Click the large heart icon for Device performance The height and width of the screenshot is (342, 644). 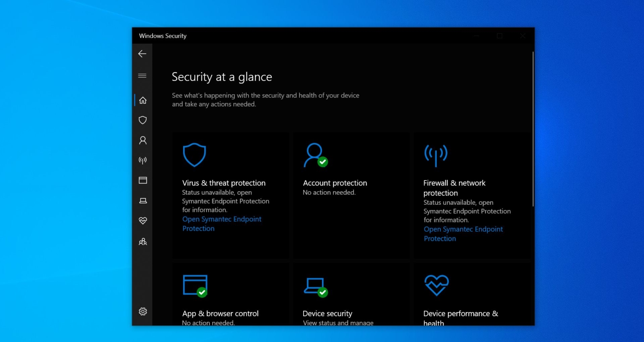pos(436,285)
